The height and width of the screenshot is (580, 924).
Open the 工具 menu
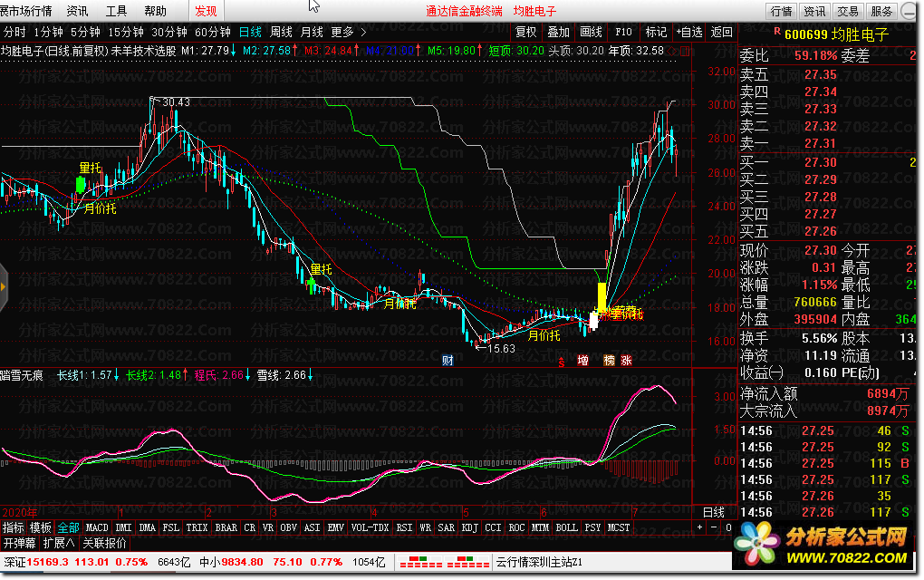pyautogui.click(x=116, y=11)
